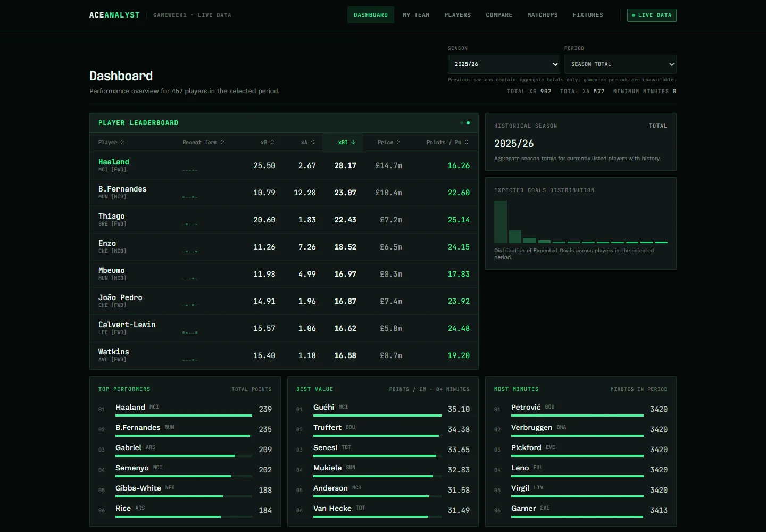The height and width of the screenshot is (532, 766).
Task: Open the Period Season Total dropdown
Action: [620, 64]
